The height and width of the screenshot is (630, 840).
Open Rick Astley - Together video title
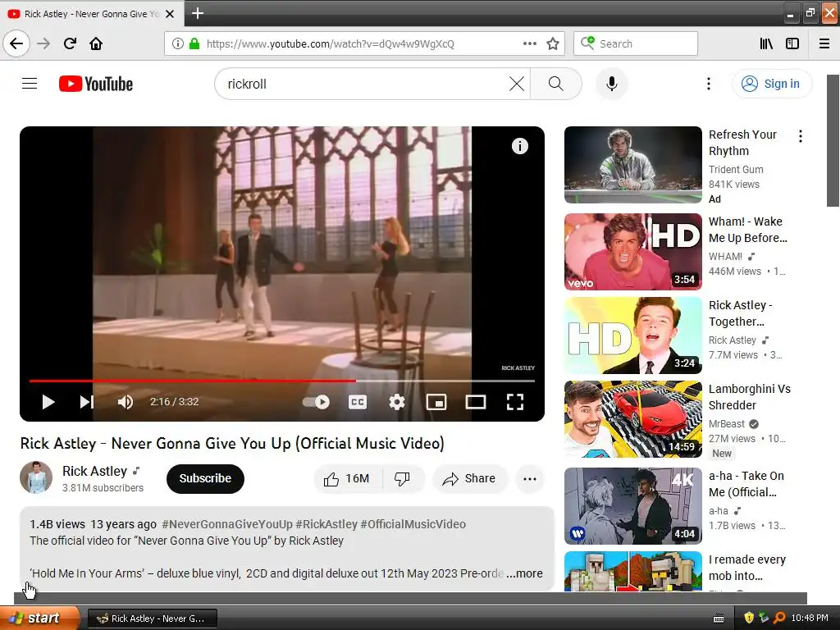click(741, 313)
